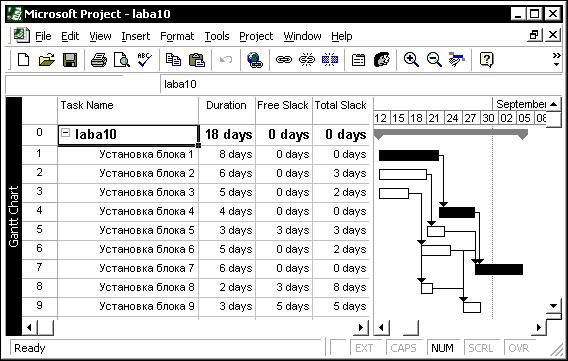Assign Resources using the face icon
The height and width of the screenshot is (361, 568).
click(x=382, y=59)
